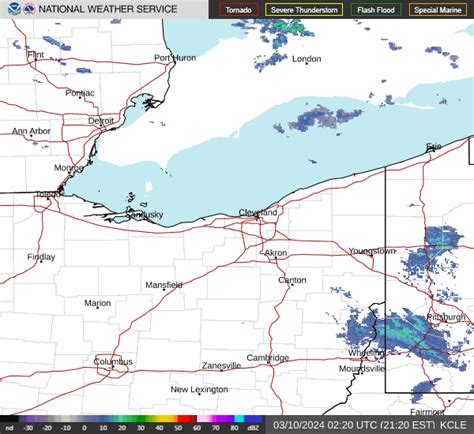
Task: Click the Toledo city label
Action: (x=47, y=194)
